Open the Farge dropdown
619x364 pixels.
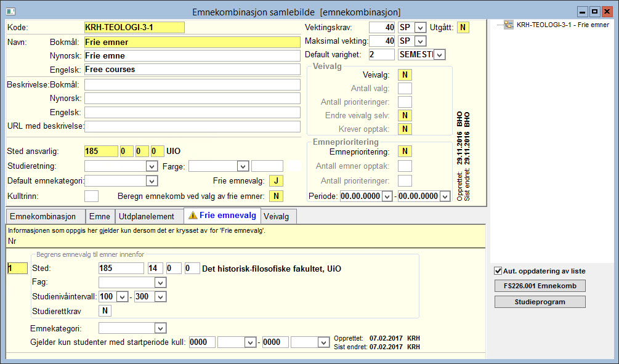point(243,166)
